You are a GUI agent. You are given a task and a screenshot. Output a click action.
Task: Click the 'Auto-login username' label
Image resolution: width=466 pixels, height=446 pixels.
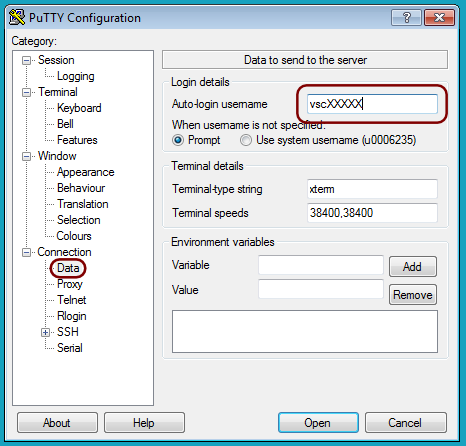[x=219, y=104]
